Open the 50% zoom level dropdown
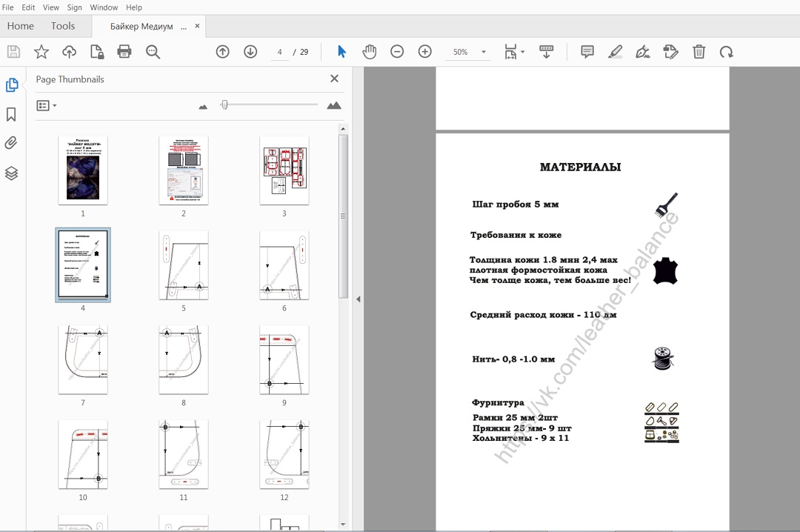Screen dimensions: 800x532 [x=483, y=53]
